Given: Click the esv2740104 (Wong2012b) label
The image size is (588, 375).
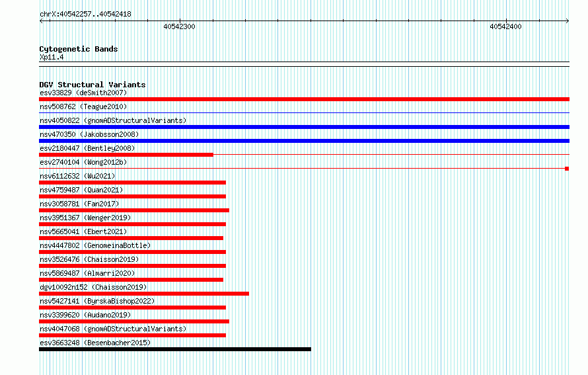Looking at the screenshot, I should [x=83, y=162].
